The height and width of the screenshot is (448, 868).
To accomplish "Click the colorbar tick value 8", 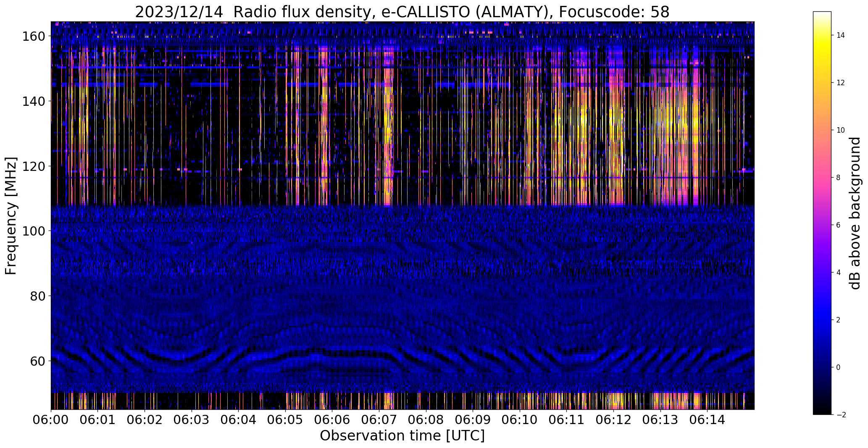I will (x=839, y=178).
